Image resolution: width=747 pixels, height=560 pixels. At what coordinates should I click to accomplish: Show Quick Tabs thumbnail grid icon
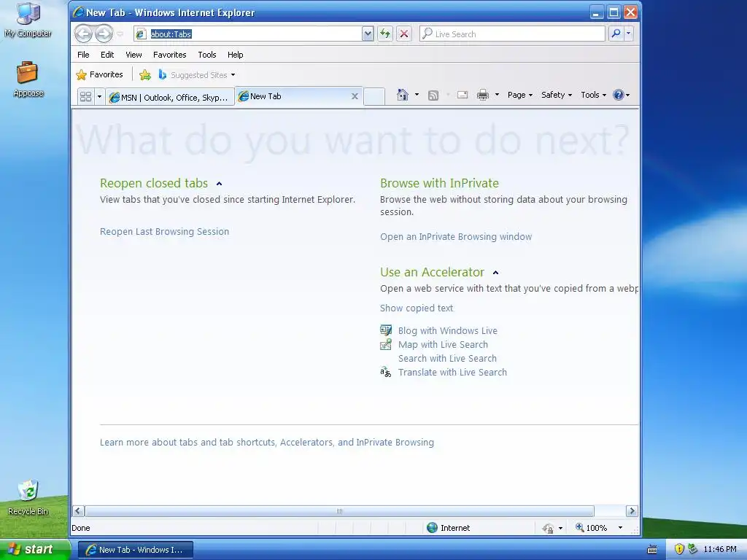click(86, 97)
